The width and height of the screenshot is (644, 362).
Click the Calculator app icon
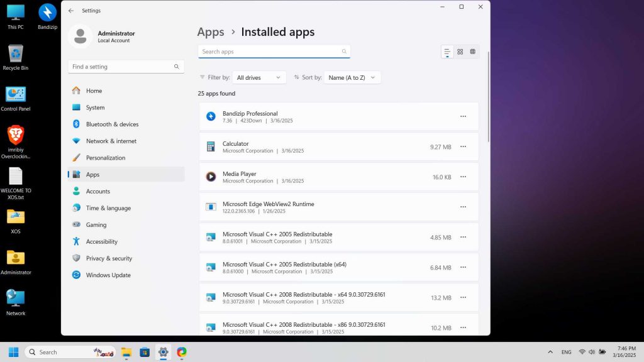[211, 147]
